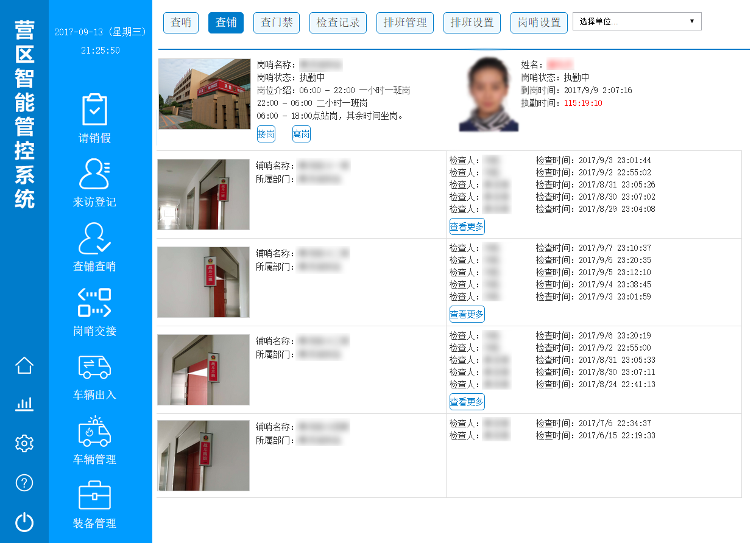Viewport: 756px width, 543px height.
Task: Open the bar chart statistics icon
Action: [x=24, y=404]
